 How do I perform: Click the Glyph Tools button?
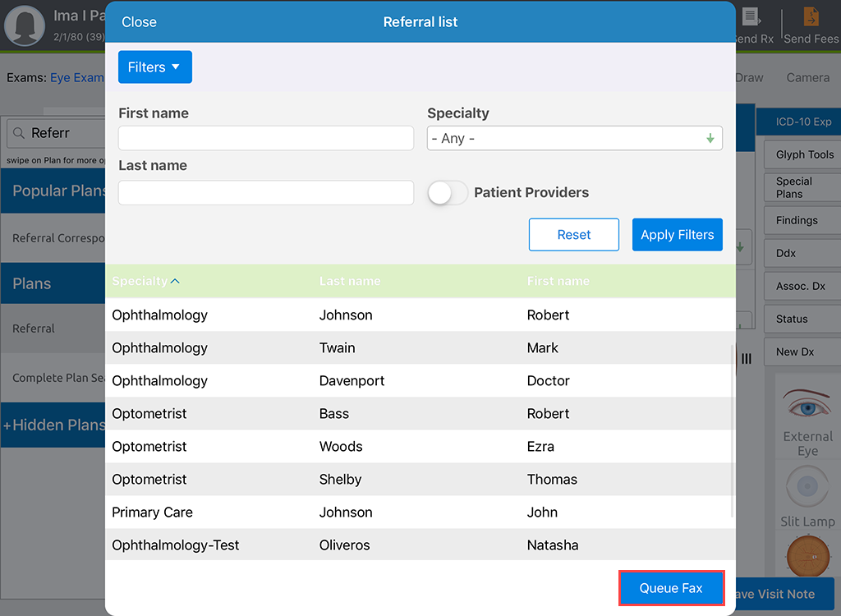click(802, 154)
